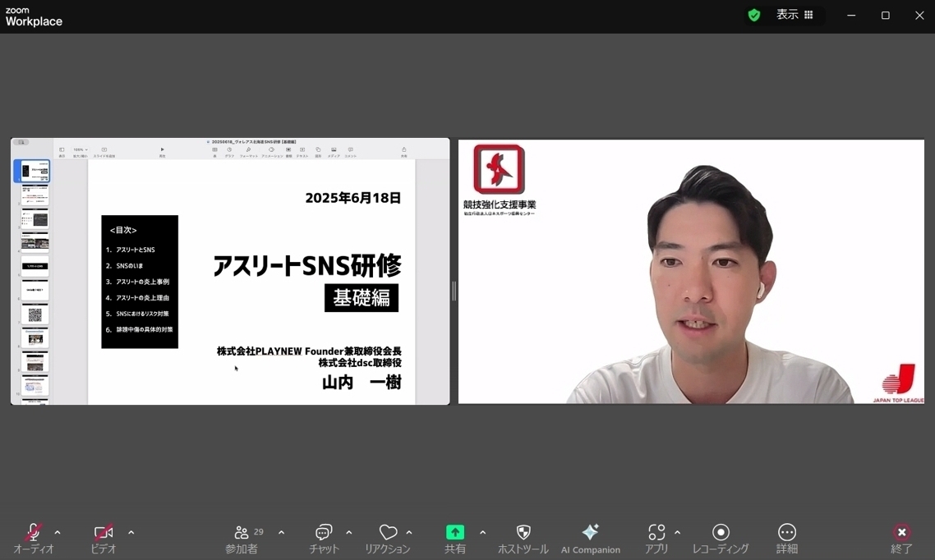Select slide 8 thumbnail in navigator
The image size is (935, 560).
[35, 337]
